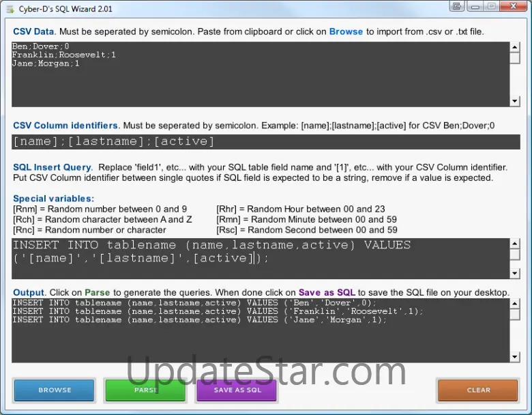Click CSV Data box scroll down arrow

click(515, 101)
